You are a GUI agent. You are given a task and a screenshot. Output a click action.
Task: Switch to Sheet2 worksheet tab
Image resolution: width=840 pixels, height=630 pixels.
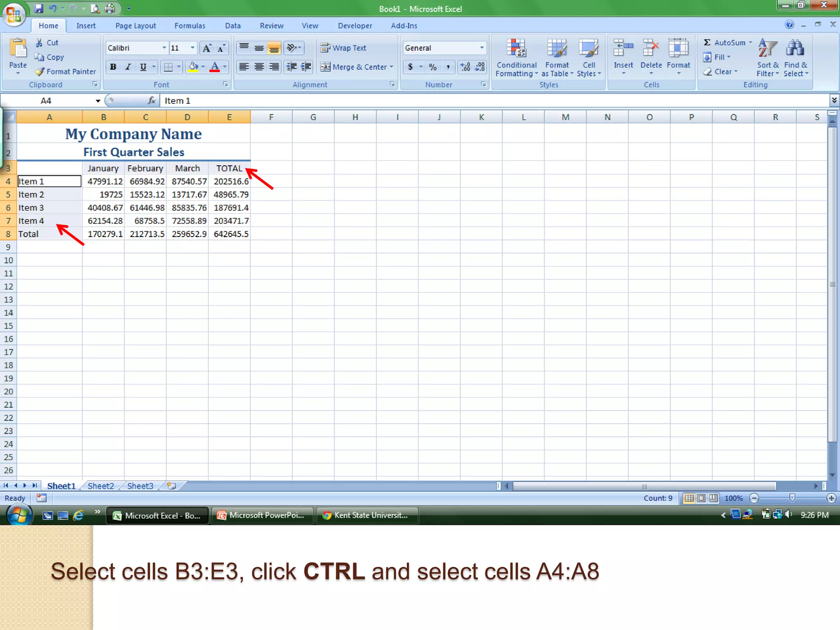click(x=101, y=486)
